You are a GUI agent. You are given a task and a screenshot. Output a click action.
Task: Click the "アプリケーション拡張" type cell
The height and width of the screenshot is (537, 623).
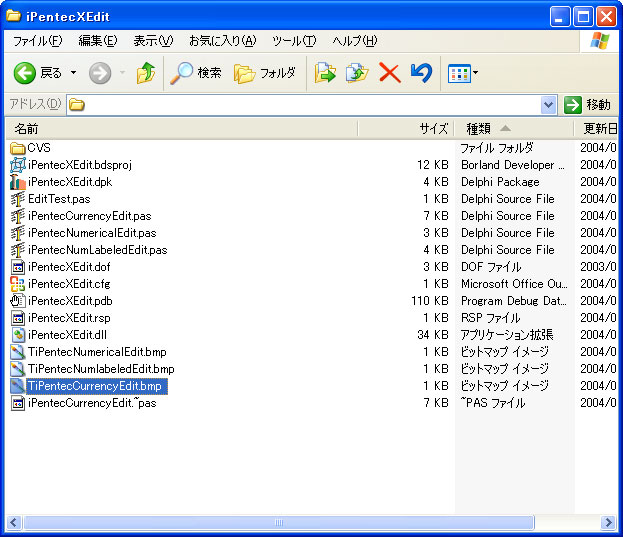pos(507,335)
